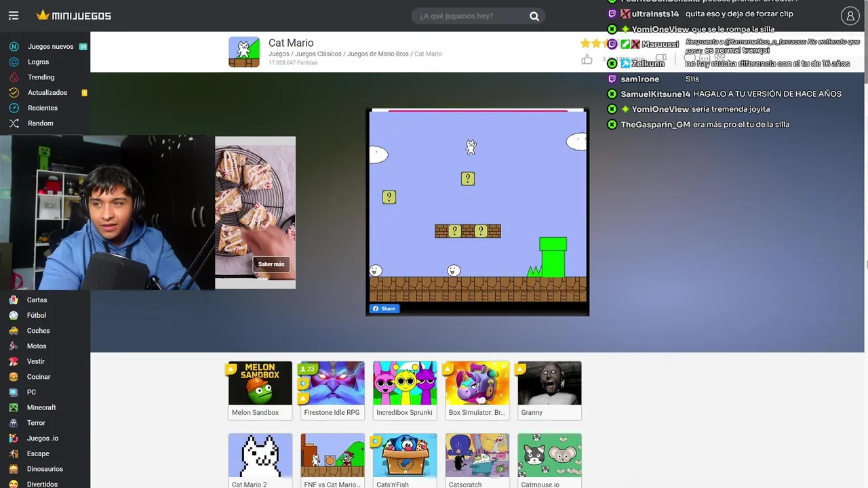Open the hamburger menu icon
This screenshot has height=488, width=868.
(14, 16)
